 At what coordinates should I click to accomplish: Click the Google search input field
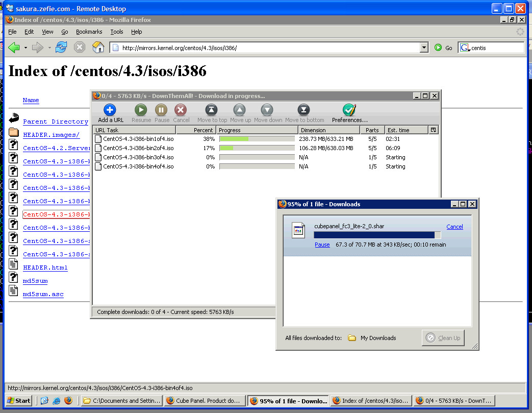tap(496, 48)
